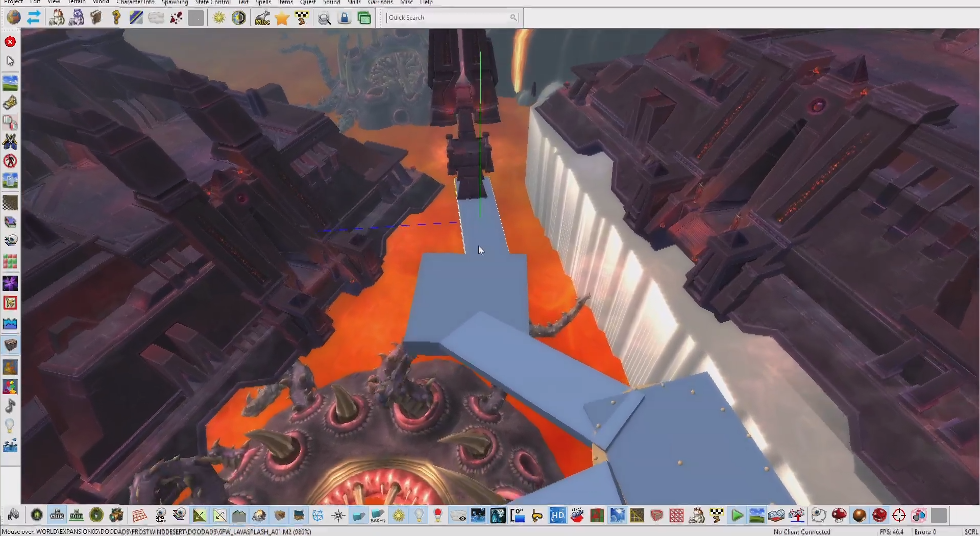Click the day-night clock icon
Image resolution: width=980 pixels, height=536 pixels.
click(x=238, y=18)
